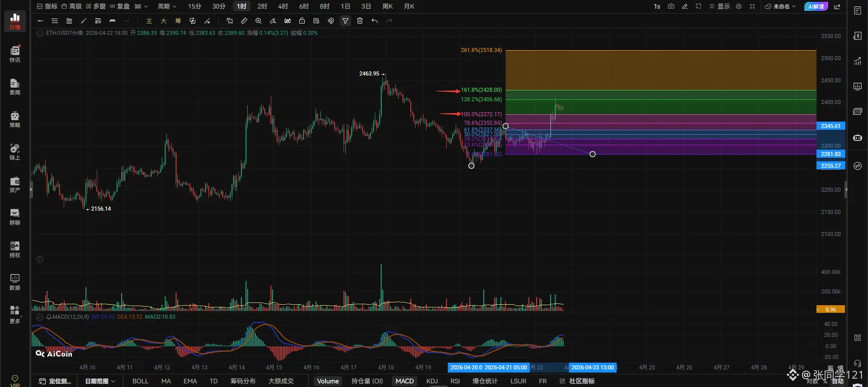The width and height of the screenshot is (868, 387).
Task: Open the candlestick chart type dropdown
Action: pyautogui.click(x=141, y=6)
